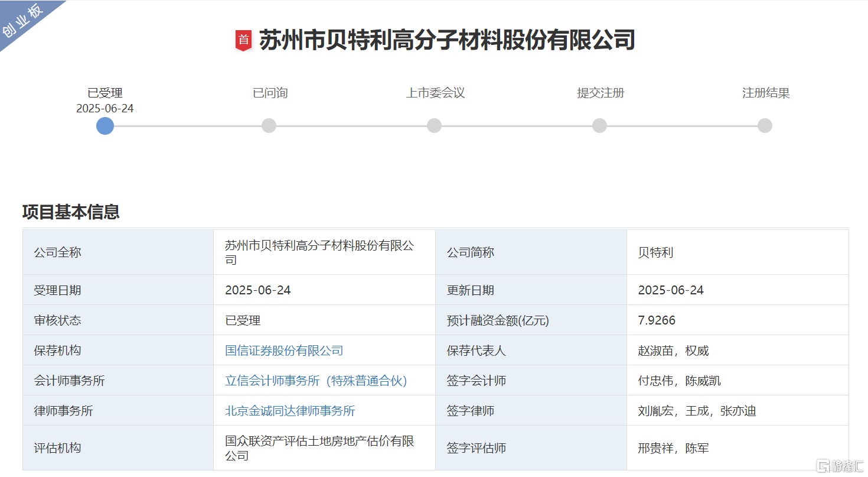Click the 国众联资产评估 company value cell

(x=324, y=448)
